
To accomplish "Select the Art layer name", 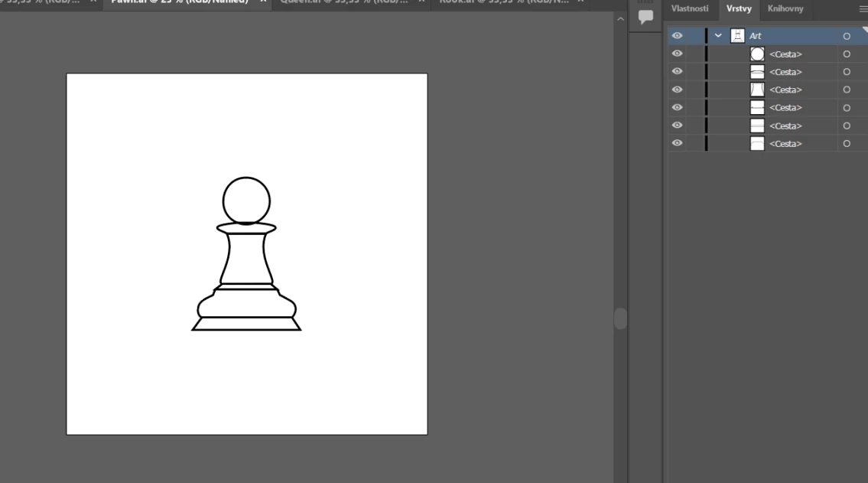I will pyautogui.click(x=755, y=36).
